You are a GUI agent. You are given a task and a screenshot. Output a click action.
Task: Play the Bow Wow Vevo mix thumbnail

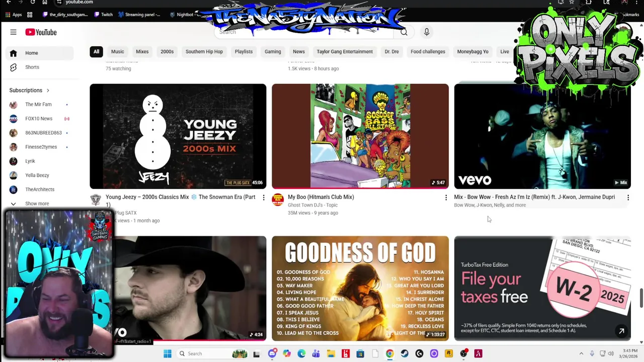pyautogui.click(x=542, y=136)
